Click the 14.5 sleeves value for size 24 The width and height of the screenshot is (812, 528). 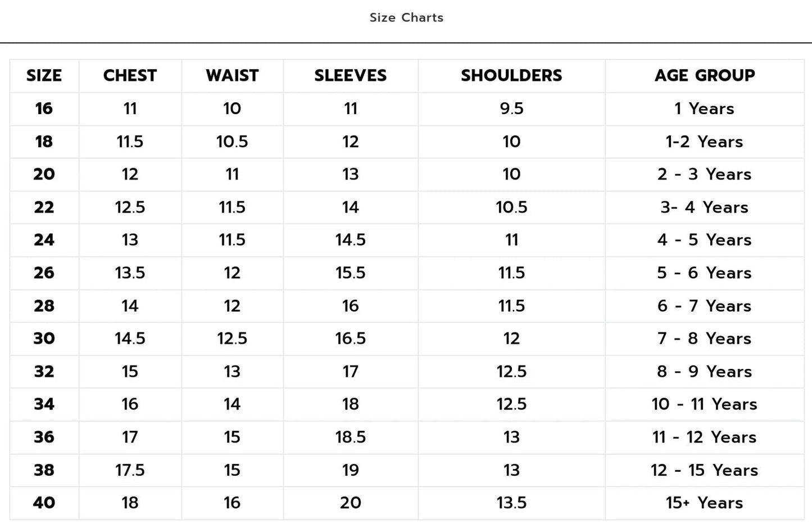click(351, 240)
